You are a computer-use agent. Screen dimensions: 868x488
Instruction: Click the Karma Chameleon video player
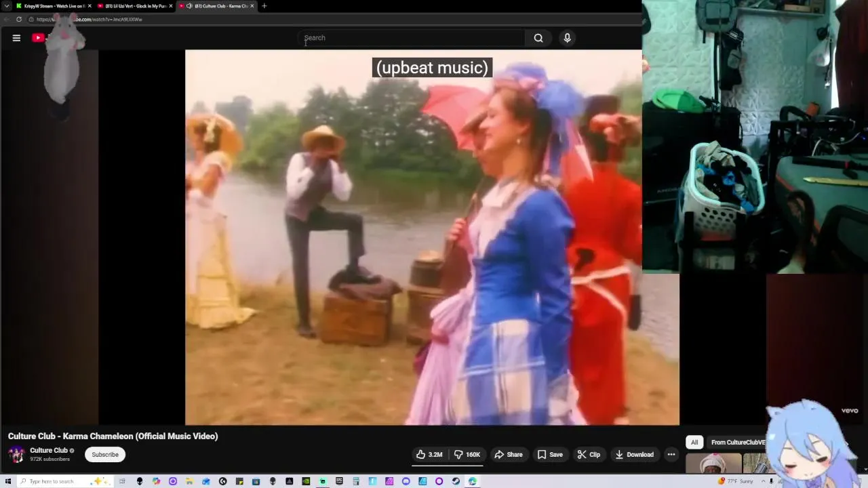[432, 237]
